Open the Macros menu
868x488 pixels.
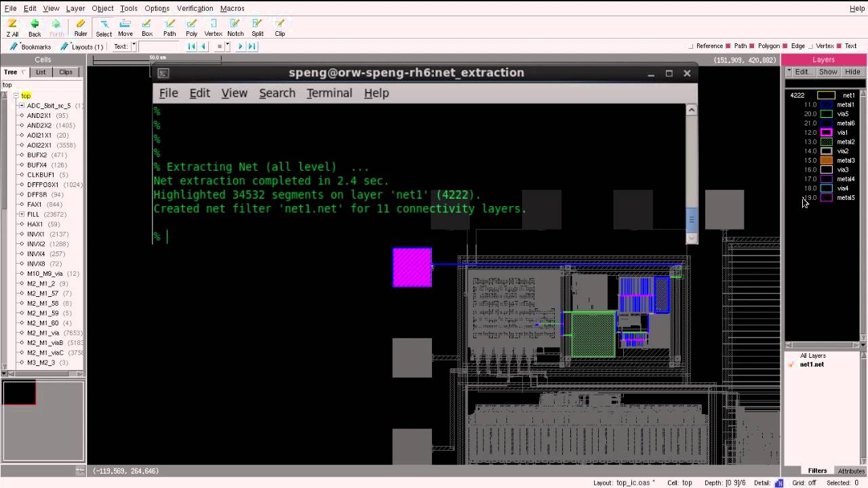(x=233, y=8)
